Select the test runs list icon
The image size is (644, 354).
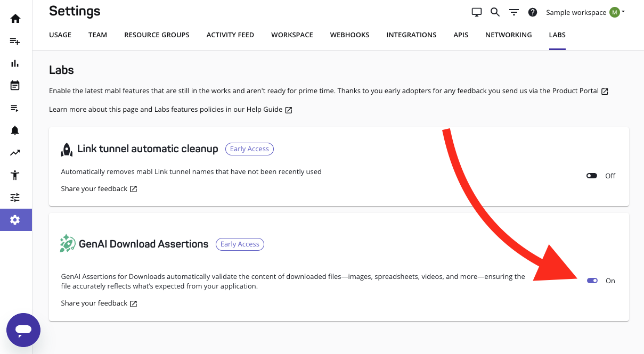point(15,108)
